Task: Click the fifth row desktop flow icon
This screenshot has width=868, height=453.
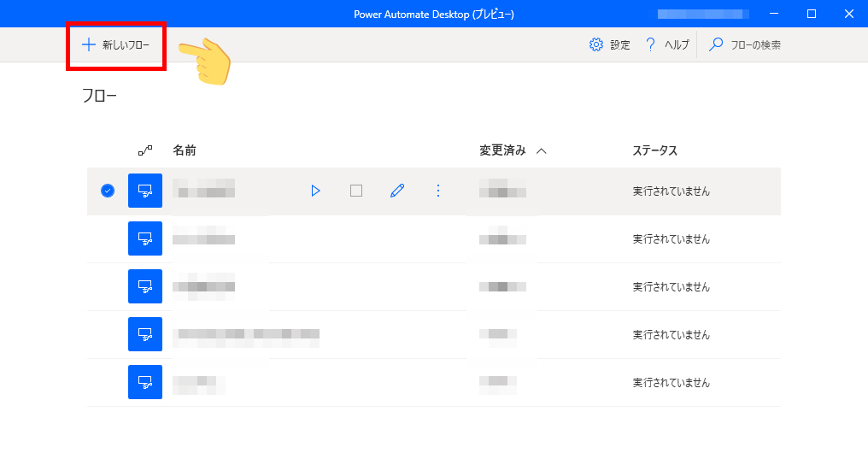Action: pyautogui.click(x=145, y=382)
